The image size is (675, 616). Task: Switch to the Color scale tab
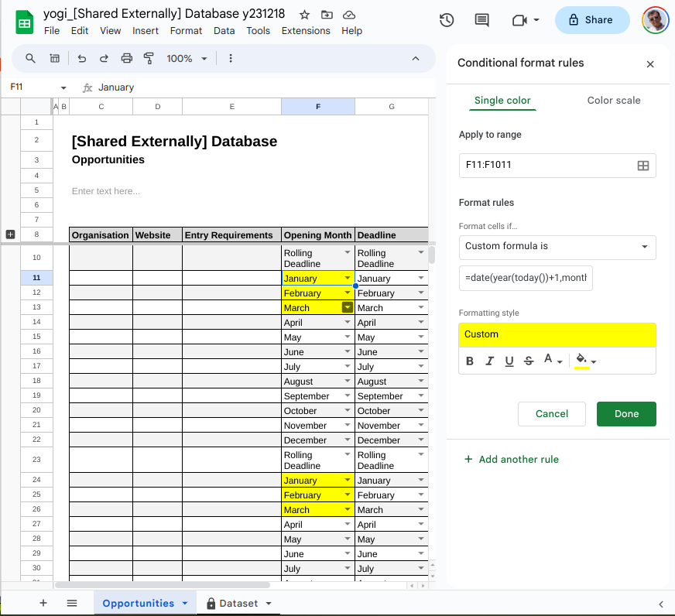coord(613,101)
